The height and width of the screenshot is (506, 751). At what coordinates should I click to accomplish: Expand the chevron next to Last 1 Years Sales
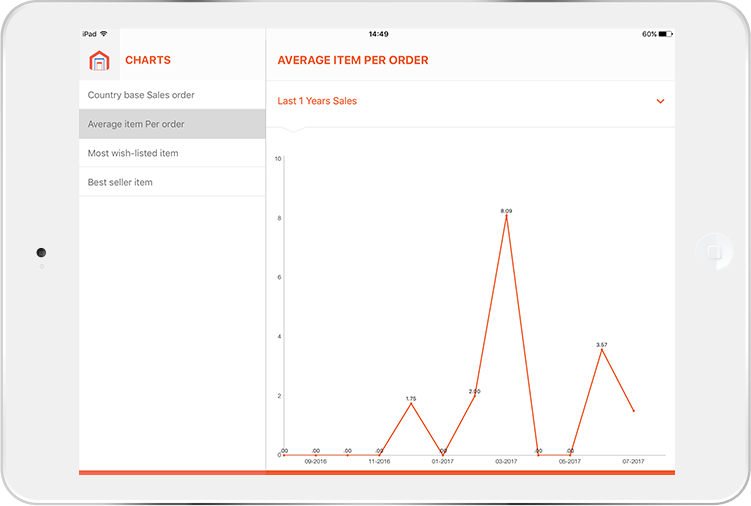[660, 101]
